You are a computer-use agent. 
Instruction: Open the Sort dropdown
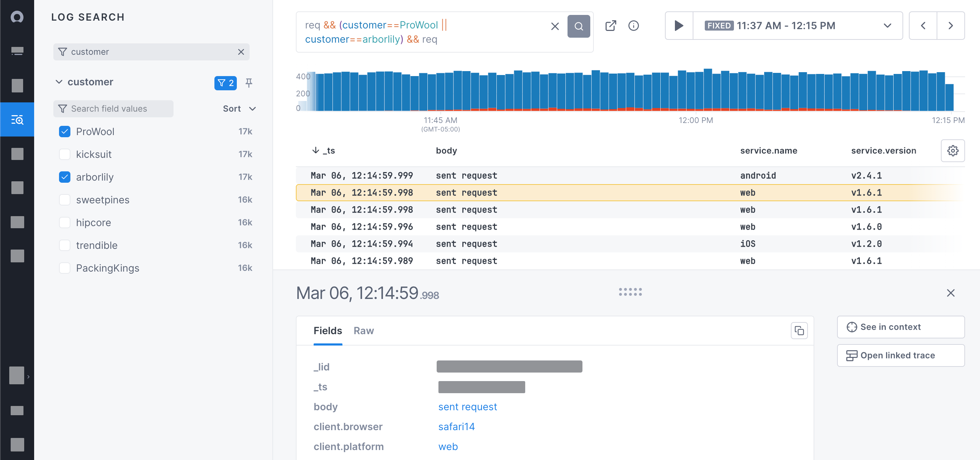click(x=238, y=108)
